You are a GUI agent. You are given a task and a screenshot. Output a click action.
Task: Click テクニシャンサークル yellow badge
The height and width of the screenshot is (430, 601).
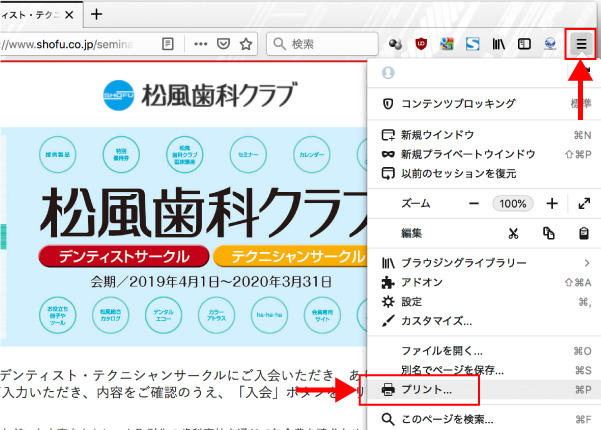pos(291,256)
